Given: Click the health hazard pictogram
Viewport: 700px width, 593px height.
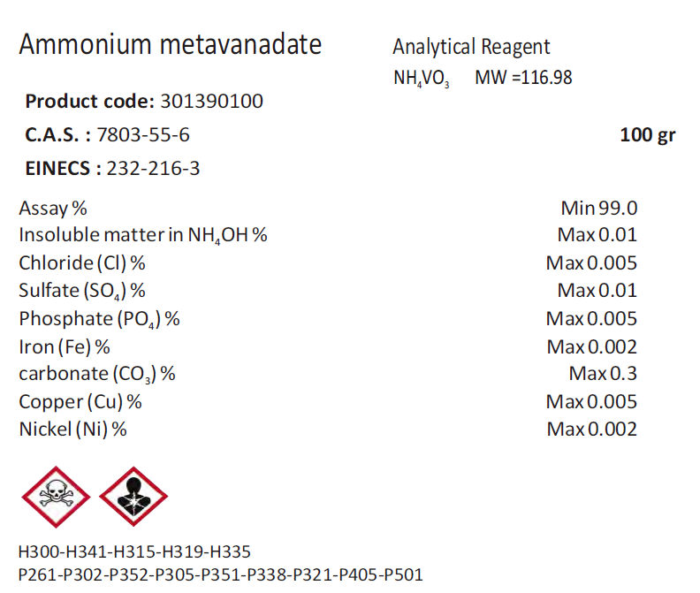Looking at the screenshot, I should [x=133, y=497].
